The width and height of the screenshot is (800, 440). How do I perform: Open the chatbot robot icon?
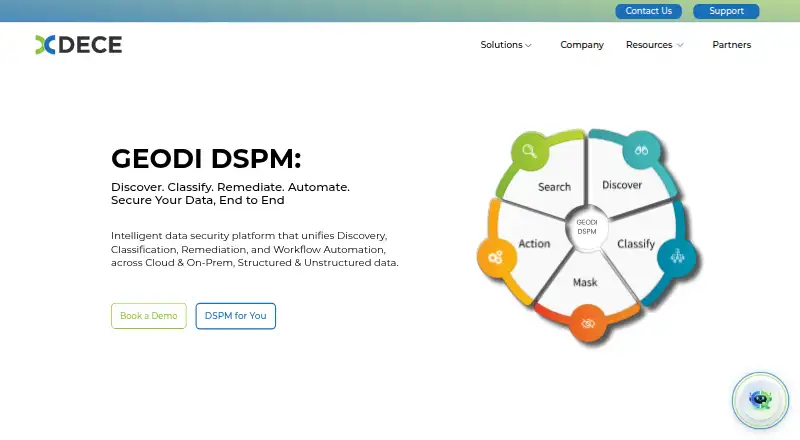(760, 400)
